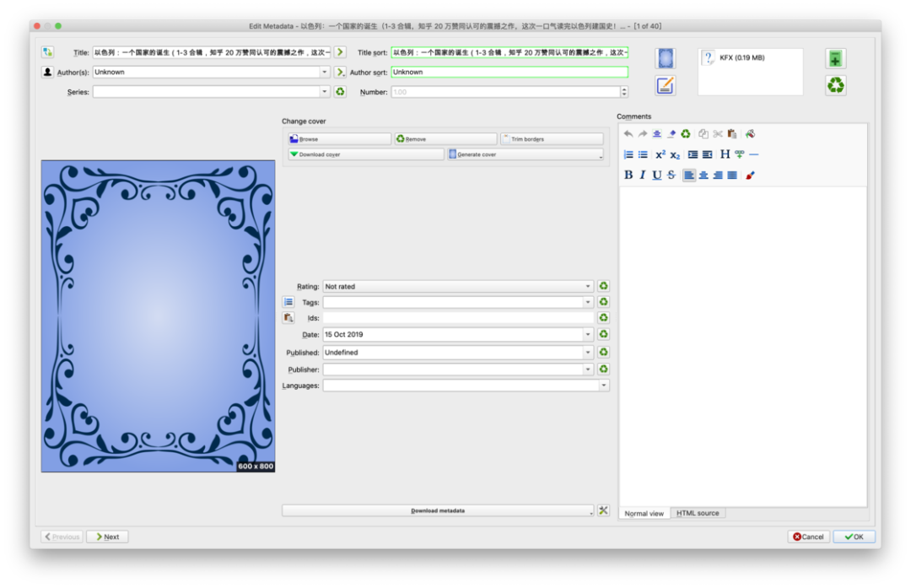Copy author to author sort arrow
The image size is (911, 588).
(x=341, y=72)
